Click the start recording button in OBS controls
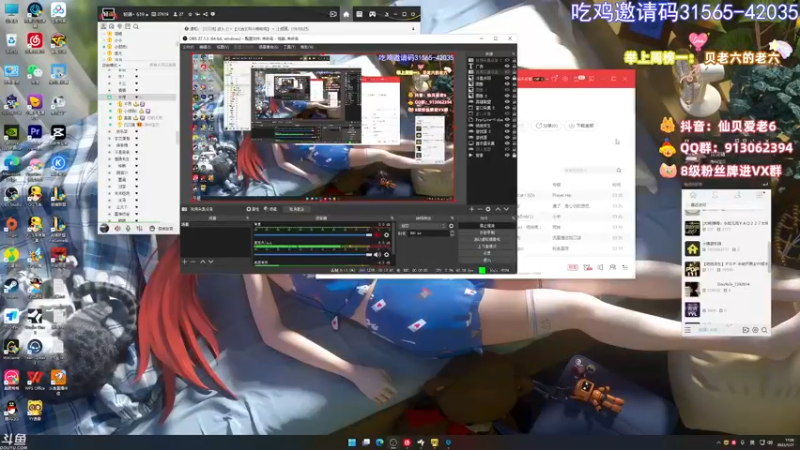 [487, 233]
